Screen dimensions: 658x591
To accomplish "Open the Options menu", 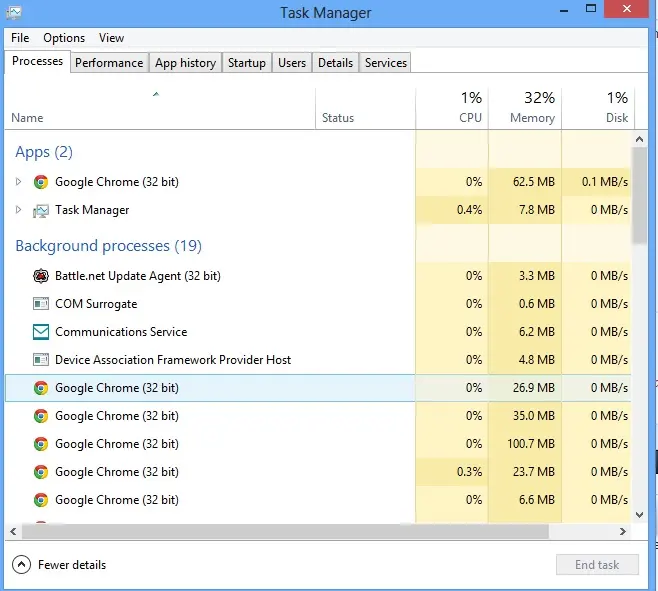I will [64, 38].
